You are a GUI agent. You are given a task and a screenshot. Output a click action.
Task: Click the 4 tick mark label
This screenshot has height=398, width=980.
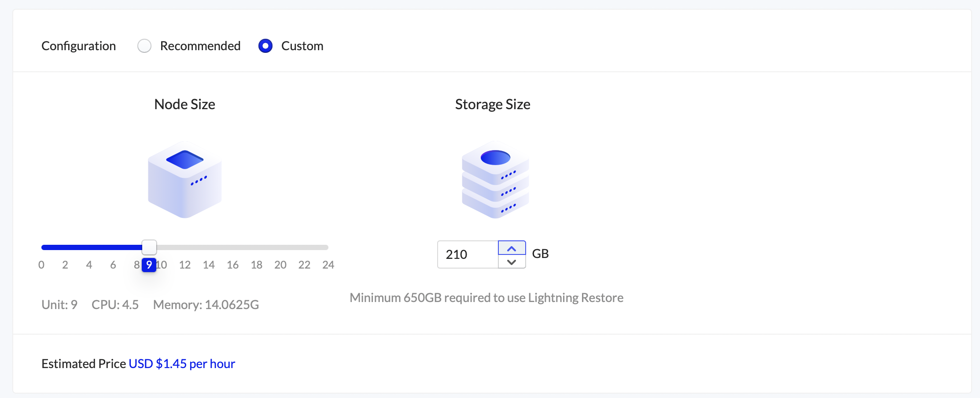tap(89, 265)
